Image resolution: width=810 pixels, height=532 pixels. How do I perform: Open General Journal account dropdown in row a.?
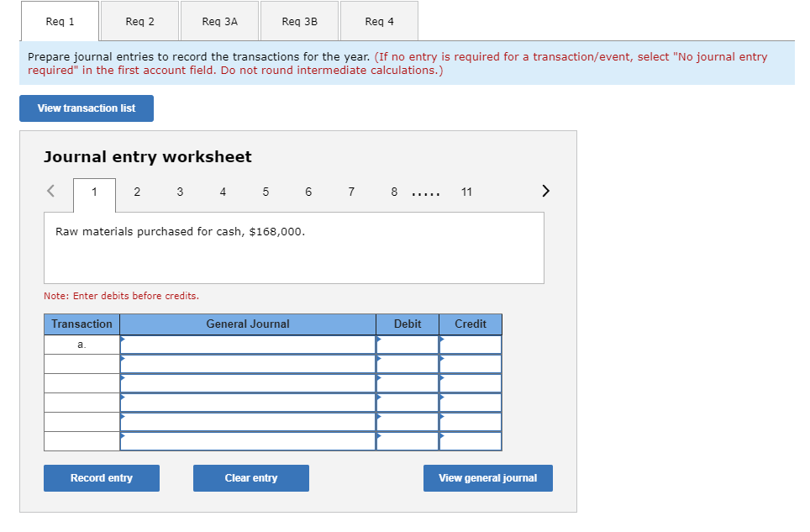(248, 345)
